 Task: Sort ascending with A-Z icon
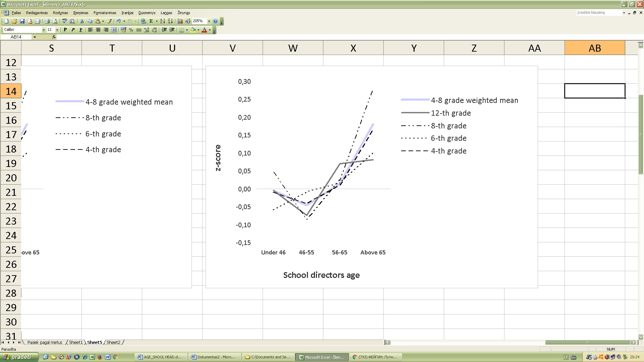pyautogui.click(x=162, y=21)
